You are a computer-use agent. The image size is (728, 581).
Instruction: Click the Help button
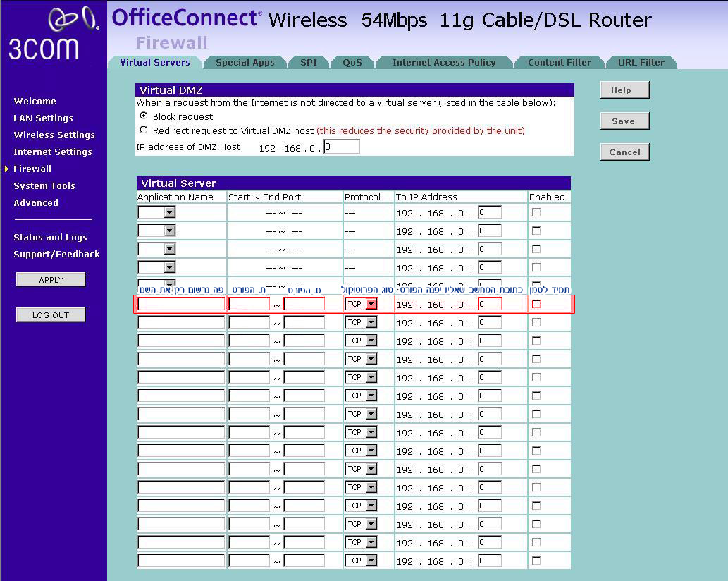(624, 90)
